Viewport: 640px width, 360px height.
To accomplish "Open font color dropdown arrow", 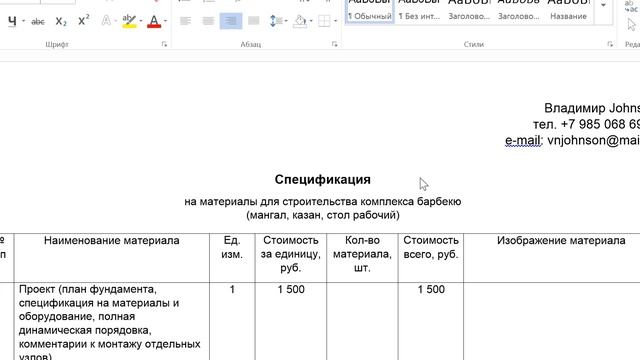I will [165, 21].
